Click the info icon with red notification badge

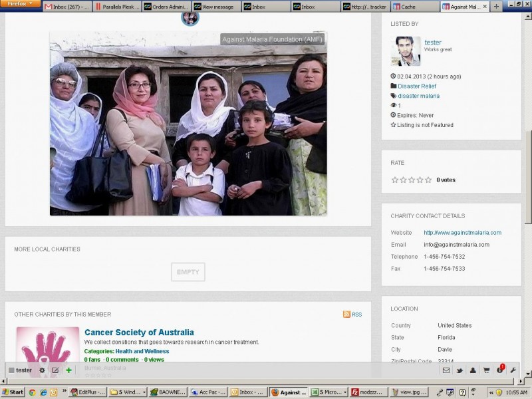point(500,370)
